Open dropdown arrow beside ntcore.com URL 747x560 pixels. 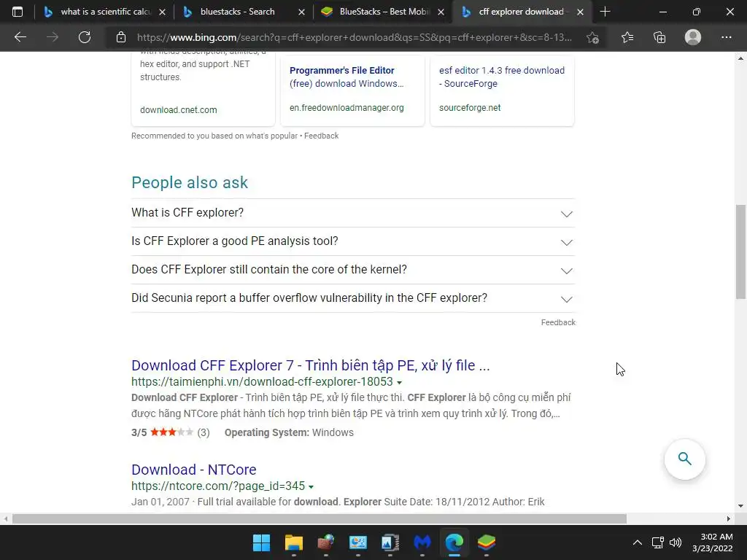click(311, 486)
